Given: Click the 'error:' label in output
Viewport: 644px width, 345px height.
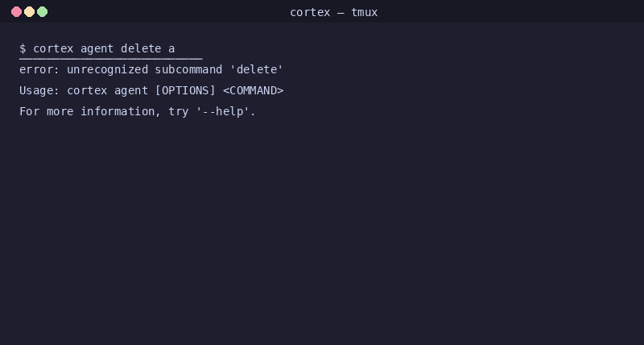Looking at the screenshot, I should [x=39, y=69].
